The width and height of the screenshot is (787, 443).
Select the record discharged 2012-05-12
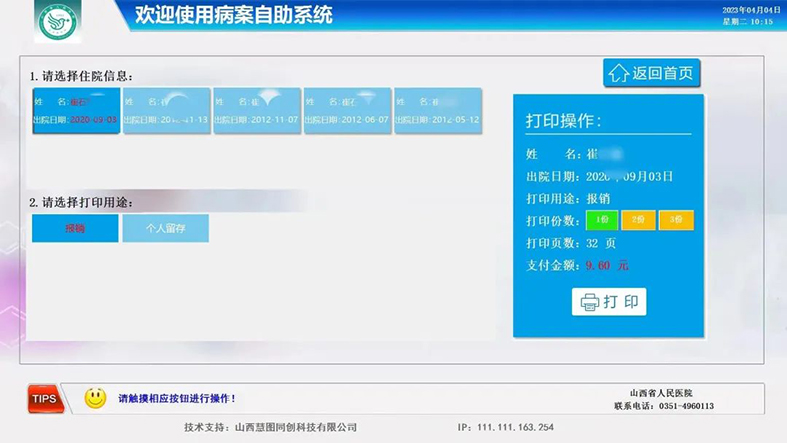click(x=438, y=111)
